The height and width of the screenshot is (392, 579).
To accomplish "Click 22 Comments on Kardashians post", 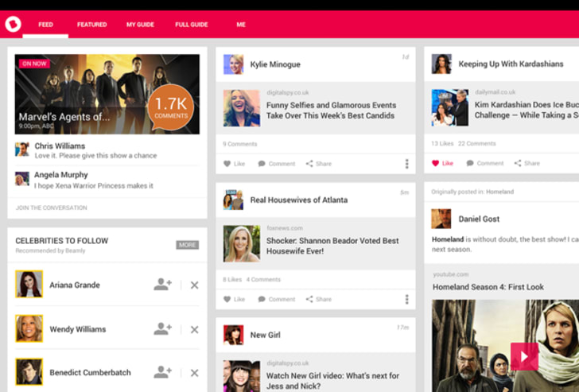I will 477,144.
